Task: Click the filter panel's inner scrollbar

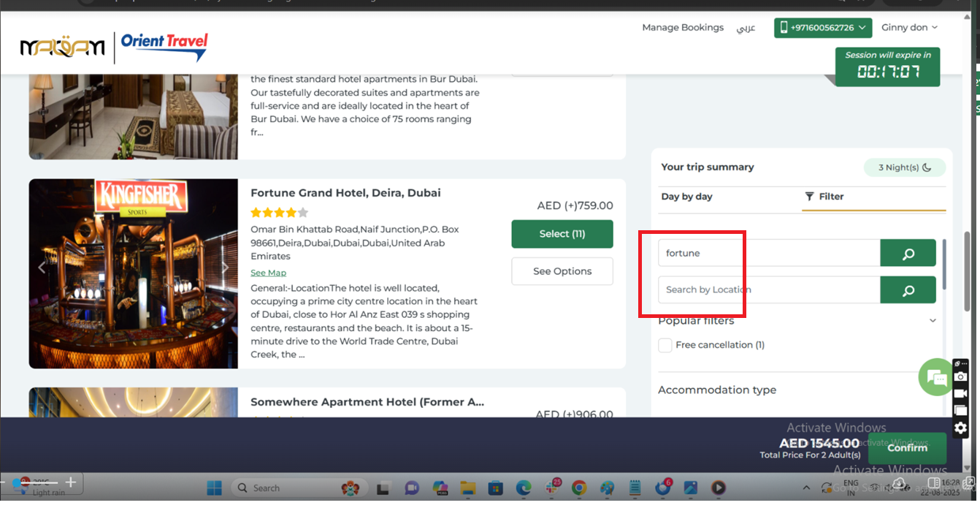Action: pyautogui.click(x=944, y=263)
